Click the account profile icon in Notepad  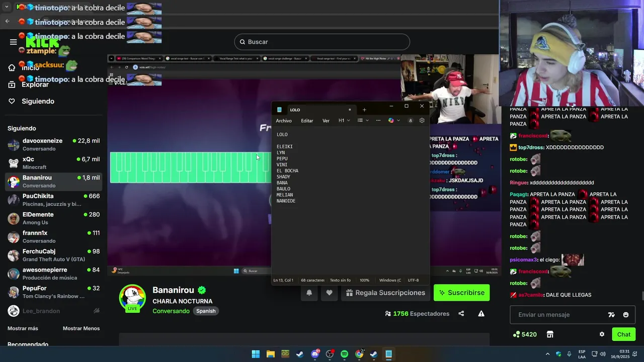410,121
